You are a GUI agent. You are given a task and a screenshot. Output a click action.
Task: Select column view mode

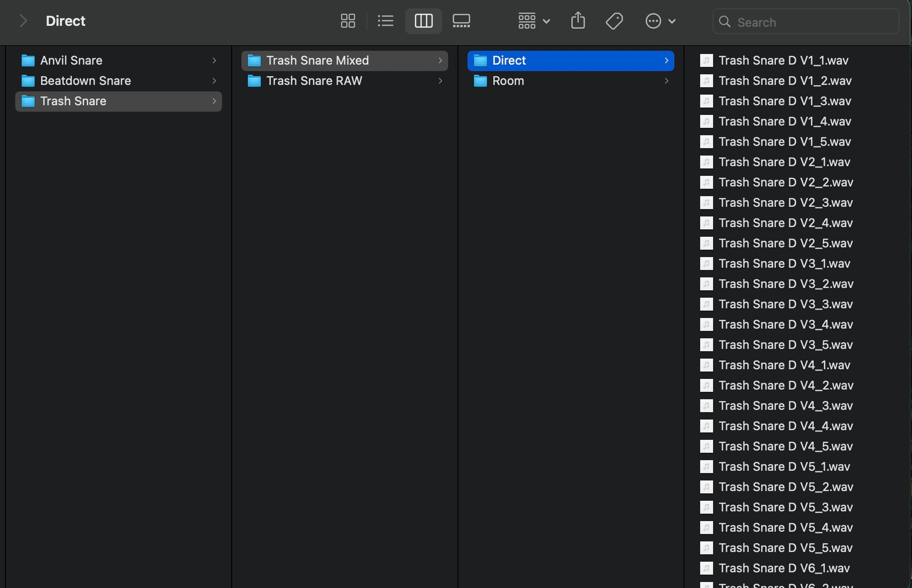423,21
